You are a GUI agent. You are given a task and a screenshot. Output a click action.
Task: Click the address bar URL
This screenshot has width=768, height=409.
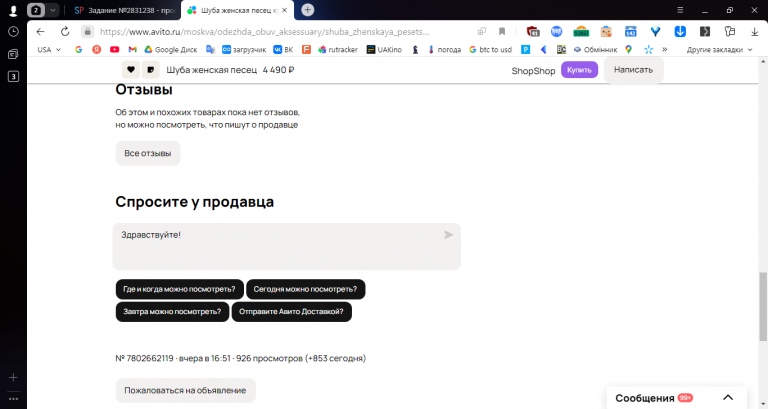tap(264, 31)
